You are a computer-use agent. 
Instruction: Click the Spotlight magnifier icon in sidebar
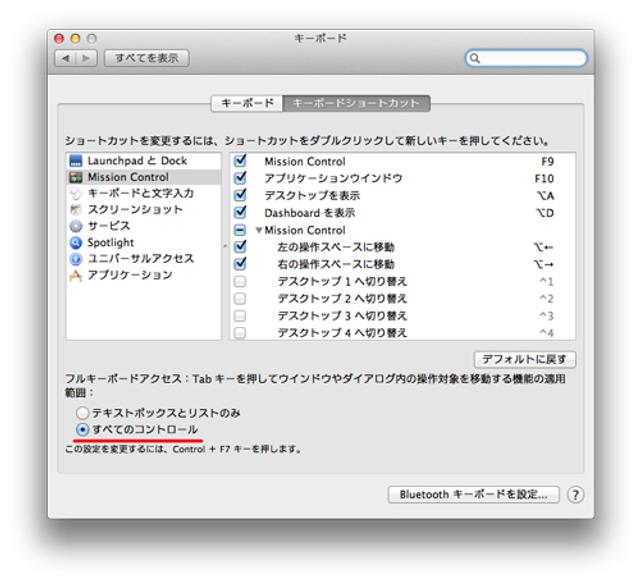(x=76, y=242)
